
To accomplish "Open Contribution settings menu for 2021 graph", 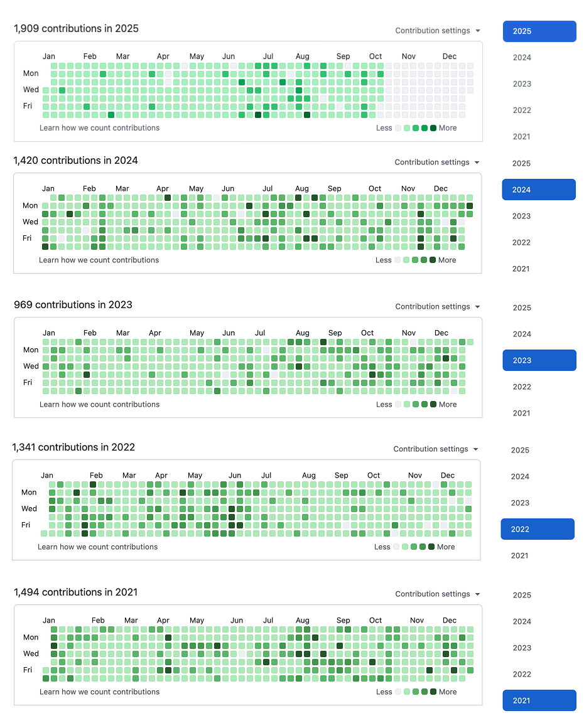I will [437, 594].
